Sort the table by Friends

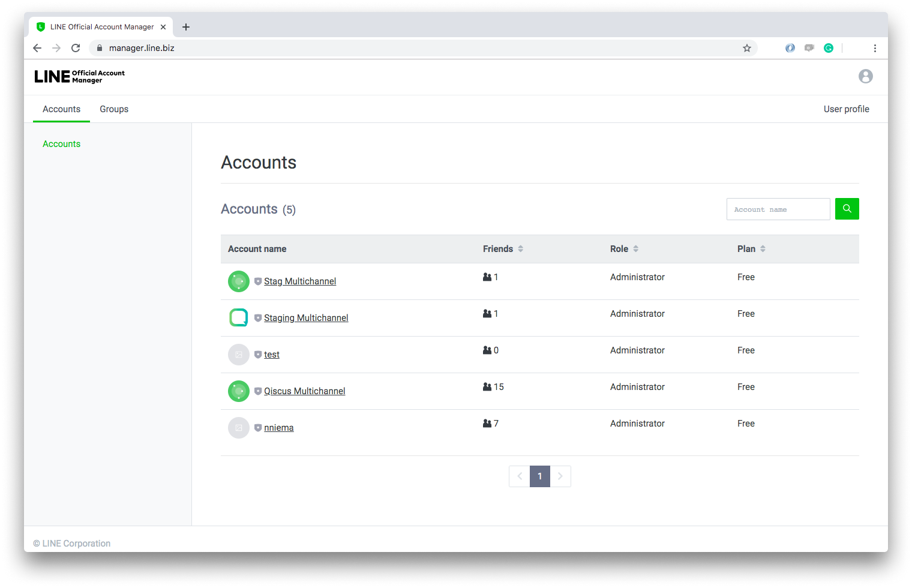521,249
